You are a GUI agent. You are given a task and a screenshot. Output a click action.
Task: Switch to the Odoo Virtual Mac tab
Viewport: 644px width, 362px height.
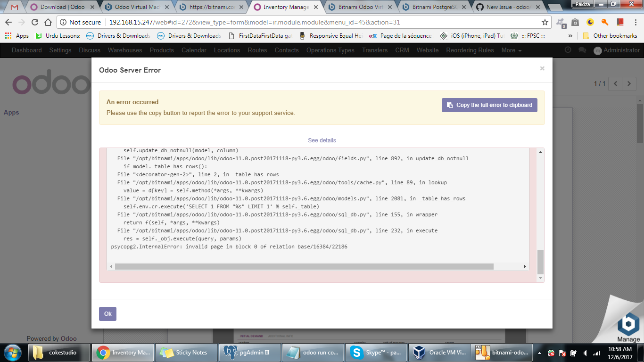coord(137,7)
